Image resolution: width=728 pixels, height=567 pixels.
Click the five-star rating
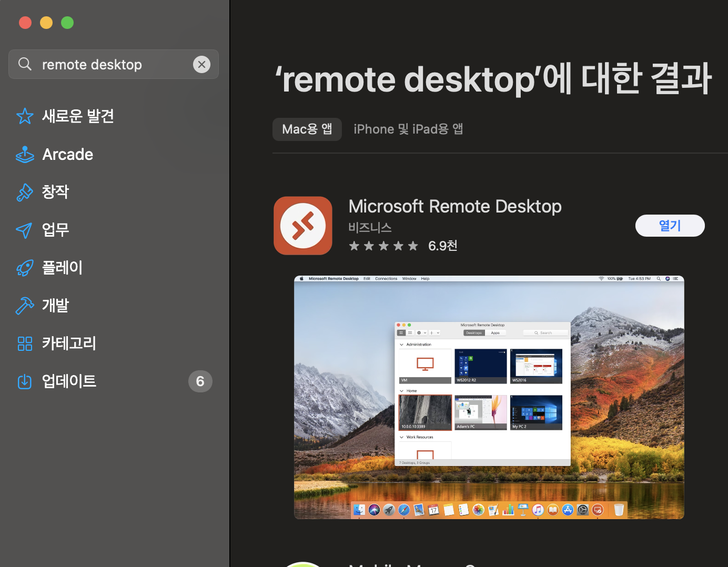click(383, 246)
